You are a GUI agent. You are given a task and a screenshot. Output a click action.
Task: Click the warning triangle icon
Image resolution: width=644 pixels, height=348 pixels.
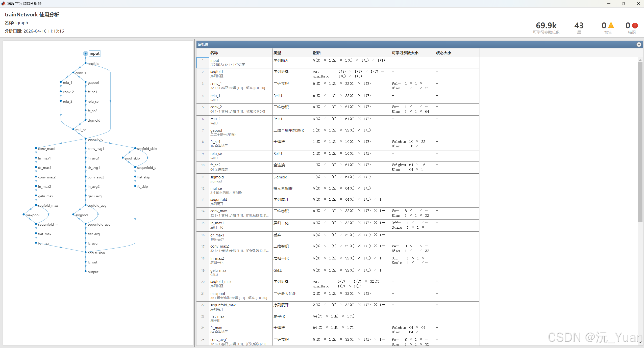[611, 25]
